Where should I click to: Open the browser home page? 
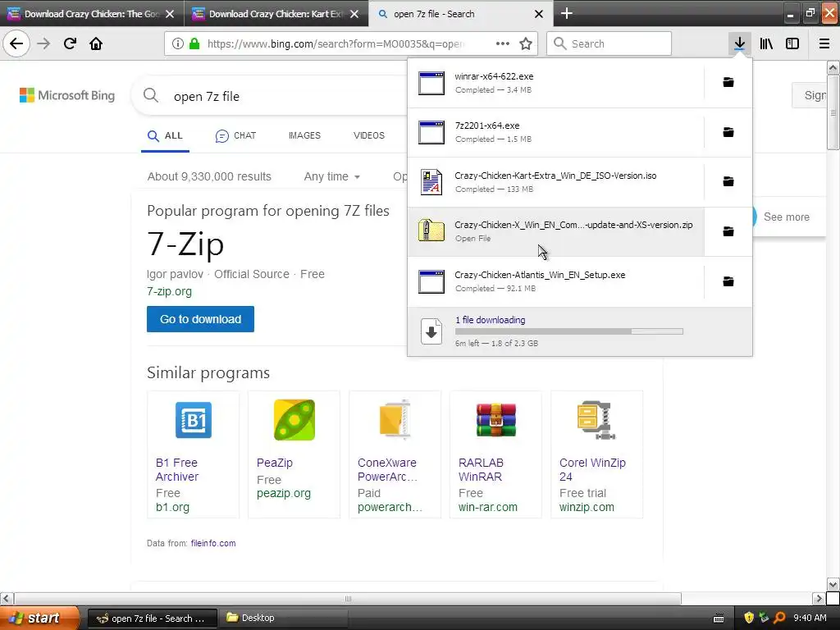pos(96,43)
